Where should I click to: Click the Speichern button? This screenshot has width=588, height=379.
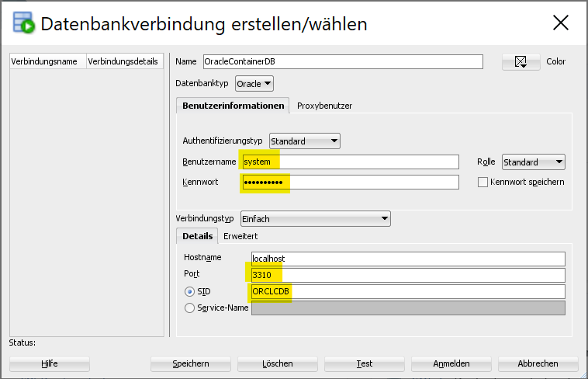pyautogui.click(x=191, y=363)
